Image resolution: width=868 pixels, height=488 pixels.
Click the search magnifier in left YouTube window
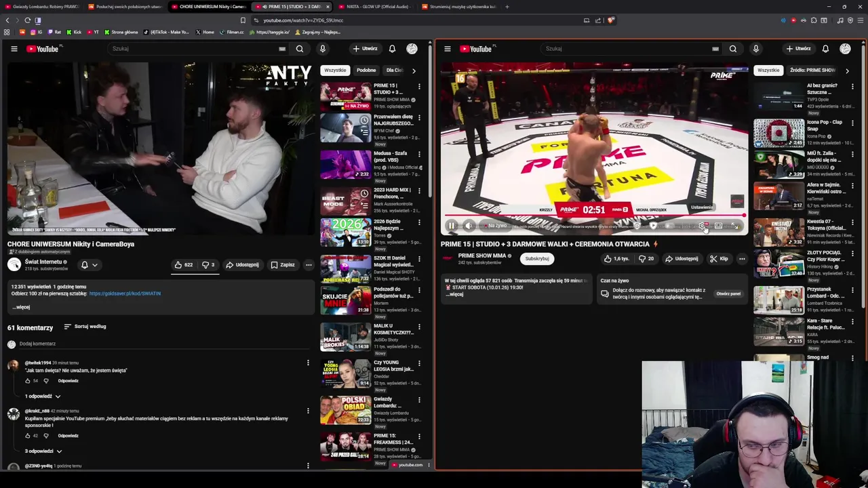[300, 49]
